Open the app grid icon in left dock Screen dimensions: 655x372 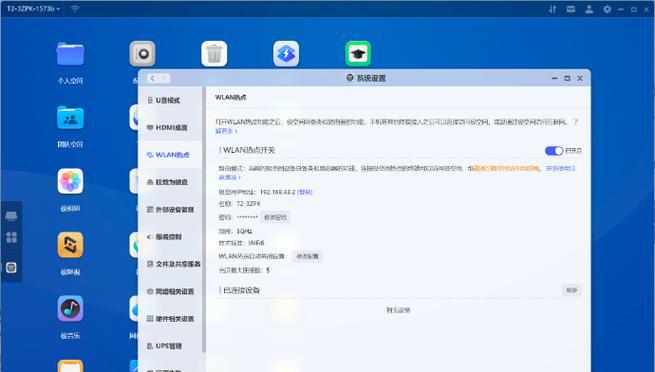(11, 237)
